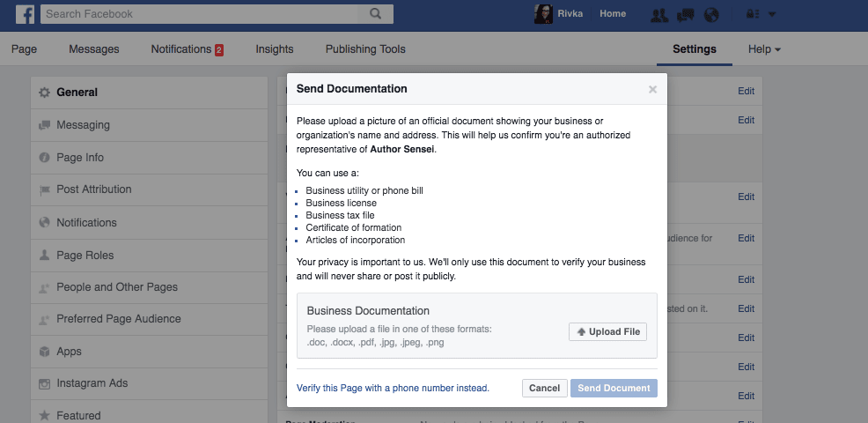Click the Page Roles person icon
This screenshot has height=423, width=868.
(x=44, y=255)
